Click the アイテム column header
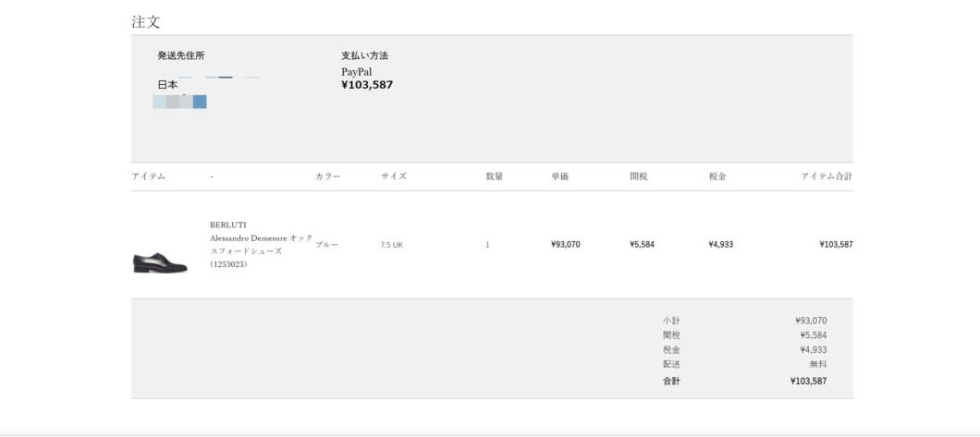 [x=148, y=176]
